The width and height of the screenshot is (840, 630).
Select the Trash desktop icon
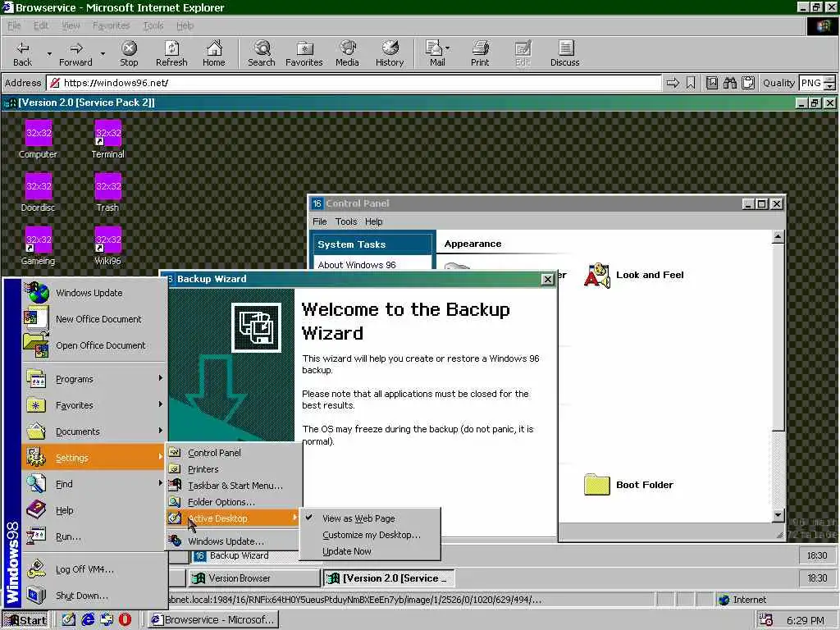[x=107, y=193]
